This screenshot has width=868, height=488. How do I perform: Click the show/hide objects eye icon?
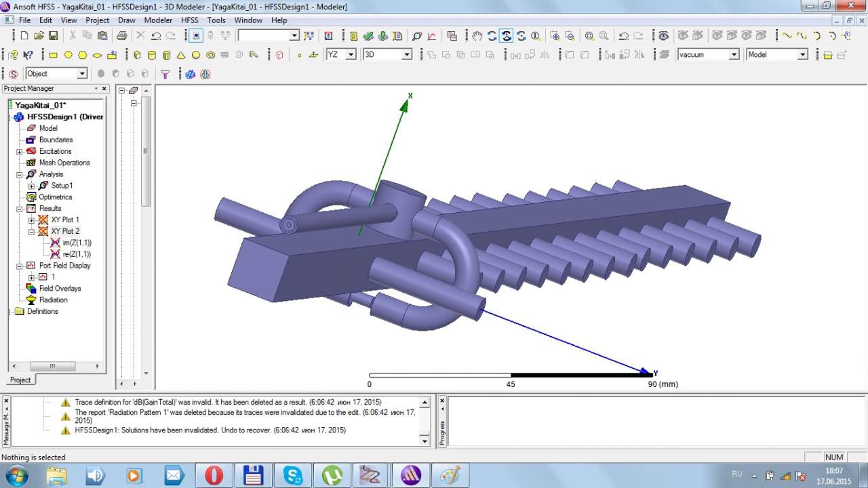[663, 36]
